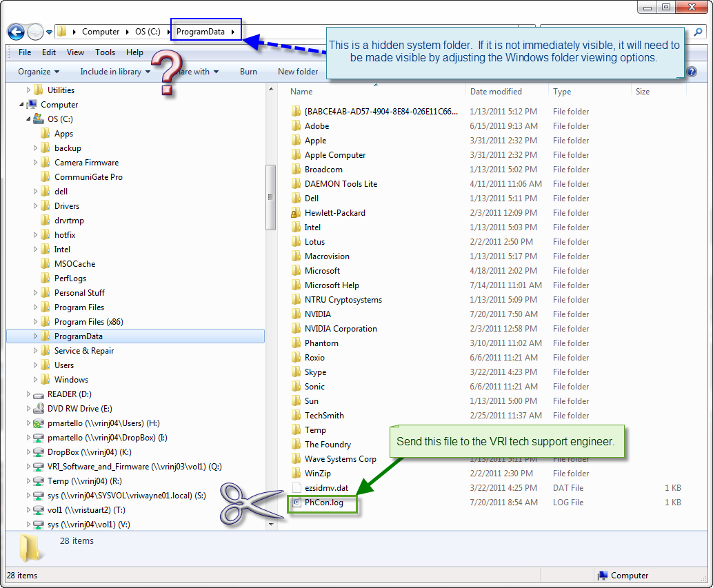Select the Adobe folder
The image size is (713, 588).
point(318,125)
